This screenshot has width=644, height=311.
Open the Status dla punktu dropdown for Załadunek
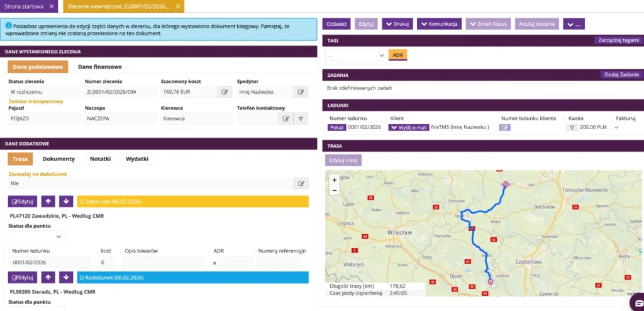pos(36,237)
